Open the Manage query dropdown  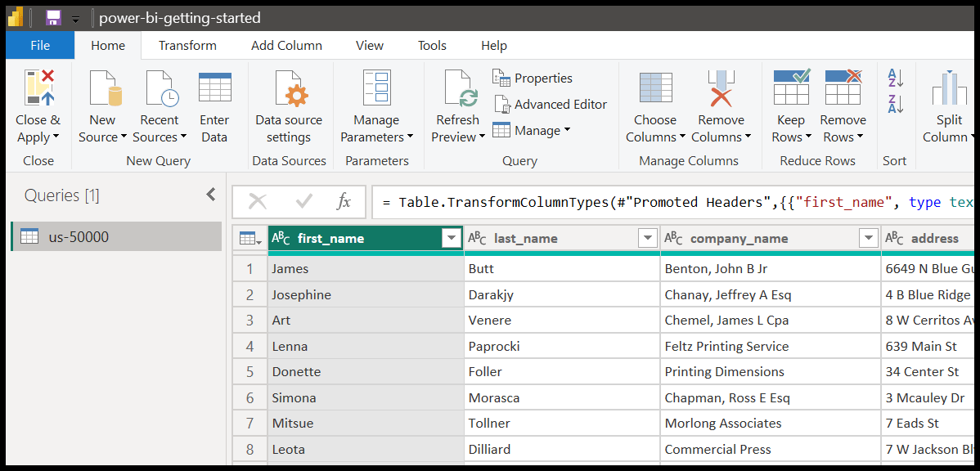(x=532, y=130)
